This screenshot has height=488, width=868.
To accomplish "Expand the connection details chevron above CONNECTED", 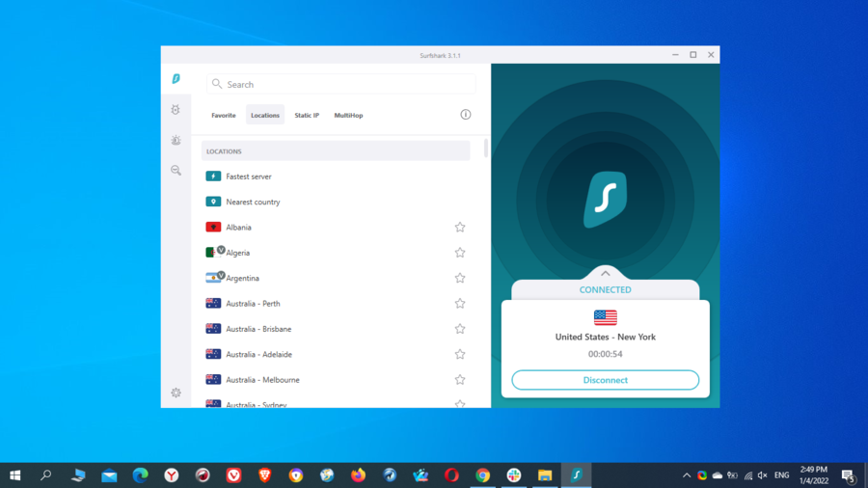I will pos(606,274).
